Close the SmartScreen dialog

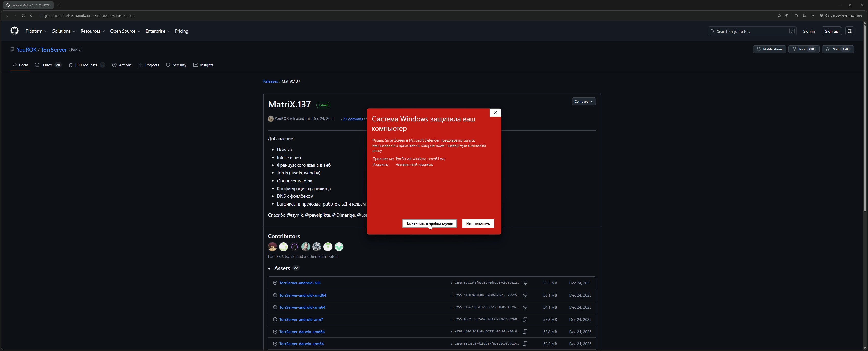point(495,113)
